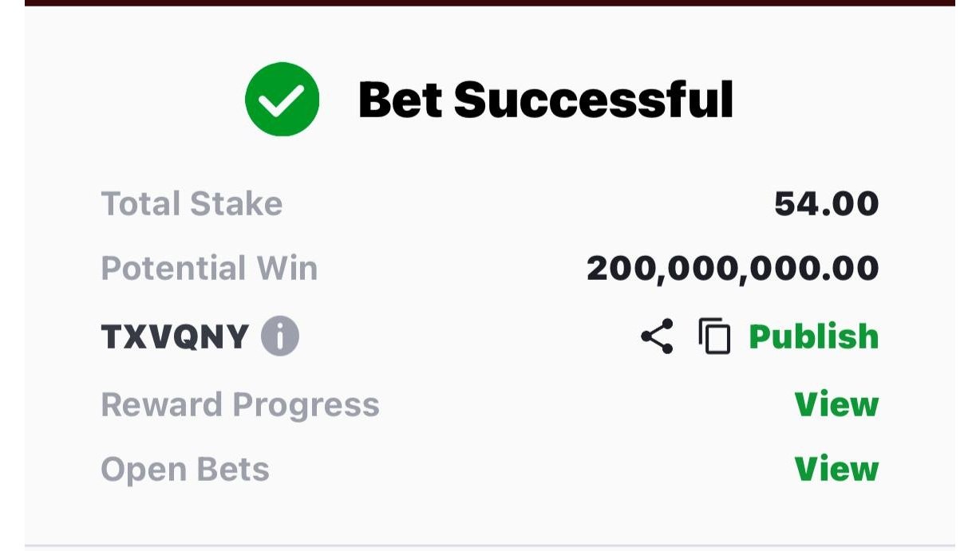Click the Reward Progress label
The width and height of the screenshot is (980, 551).
point(240,405)
